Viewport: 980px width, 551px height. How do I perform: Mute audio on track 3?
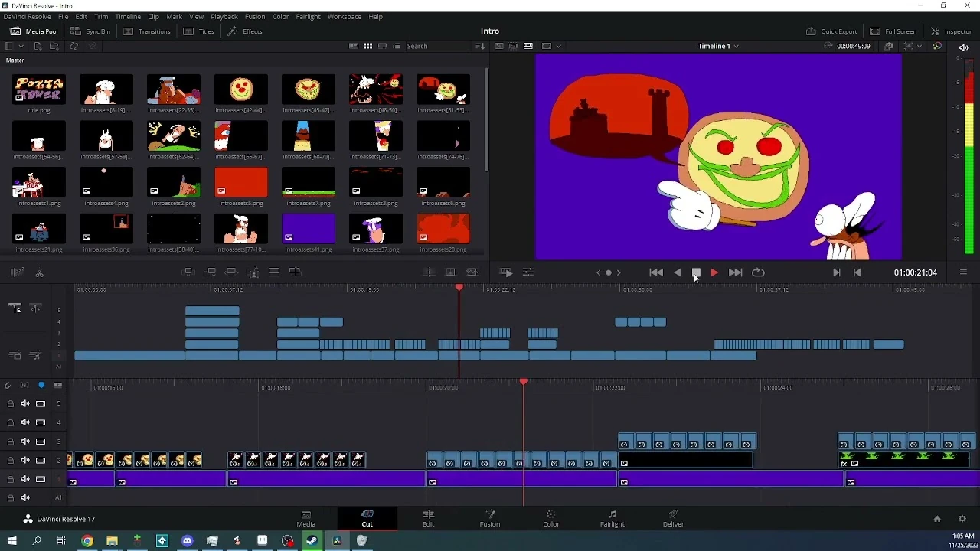[x=25, y=442]
